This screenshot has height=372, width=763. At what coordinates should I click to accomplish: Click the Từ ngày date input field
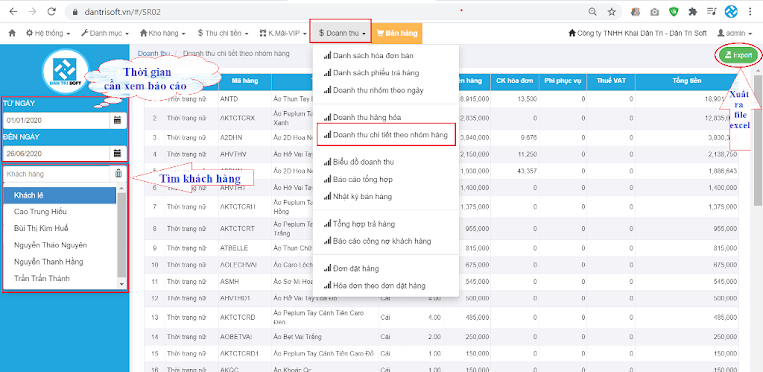coord(57,120)
